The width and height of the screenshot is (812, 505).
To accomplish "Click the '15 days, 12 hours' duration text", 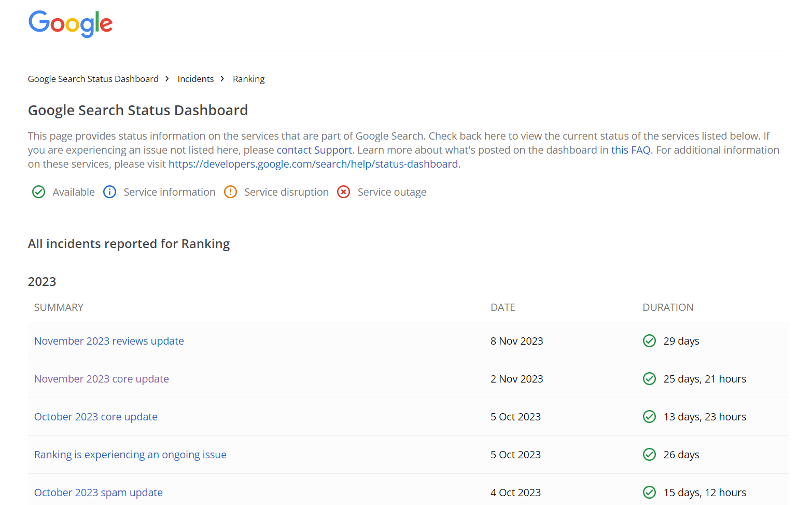I will [705, 493].
